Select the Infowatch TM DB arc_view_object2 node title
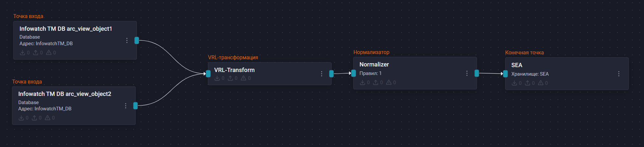The width and height of the screenshot is (644, 147). tap(65, 94)
